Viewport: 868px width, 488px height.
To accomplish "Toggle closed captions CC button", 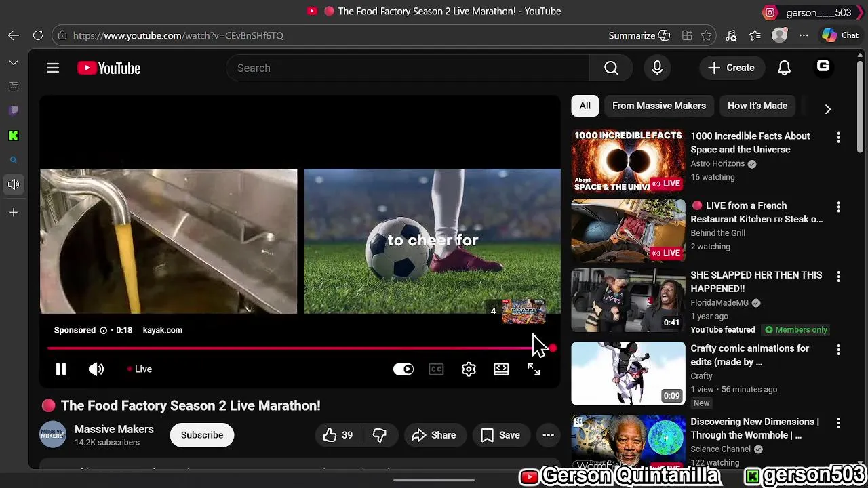I will pyautogui.click(x=436, y=369).
